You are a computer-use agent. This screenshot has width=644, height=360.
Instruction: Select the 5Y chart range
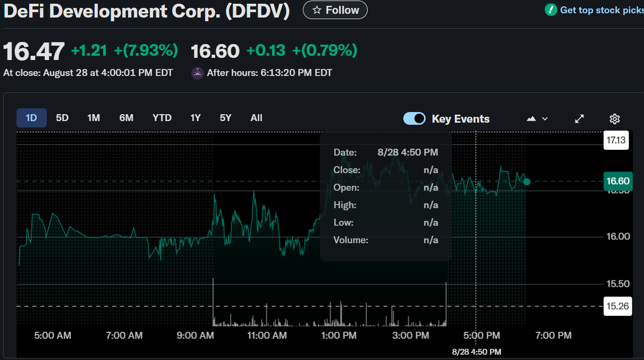[x=226, y=118]
